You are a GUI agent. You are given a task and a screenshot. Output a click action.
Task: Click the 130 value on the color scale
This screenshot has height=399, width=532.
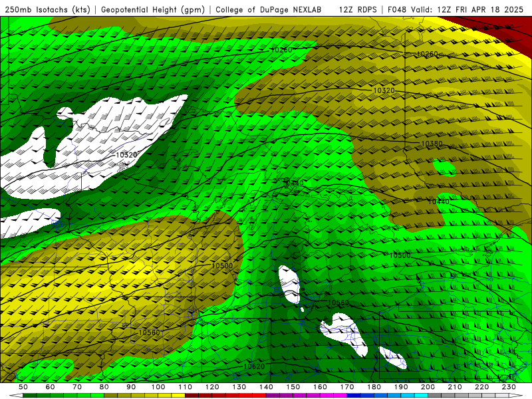pos(239,387)
